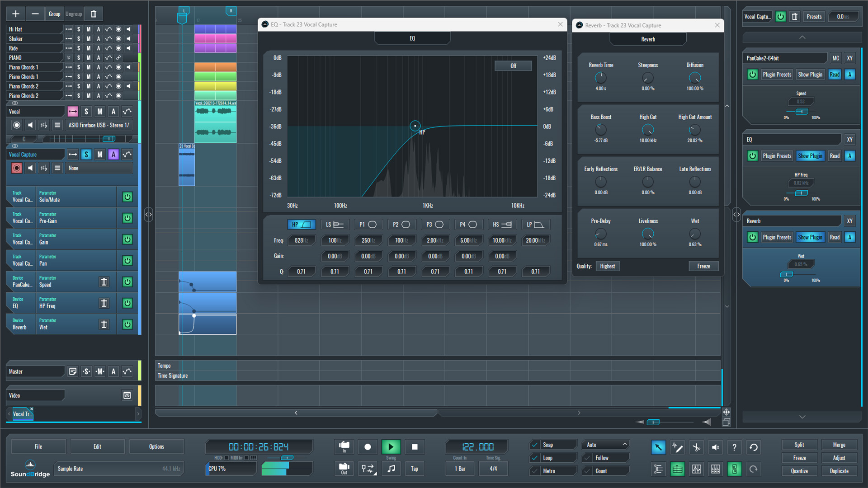This screenshot has width=868, height=488.
Task: Click the Quantize button
Action: coord(799,471)
